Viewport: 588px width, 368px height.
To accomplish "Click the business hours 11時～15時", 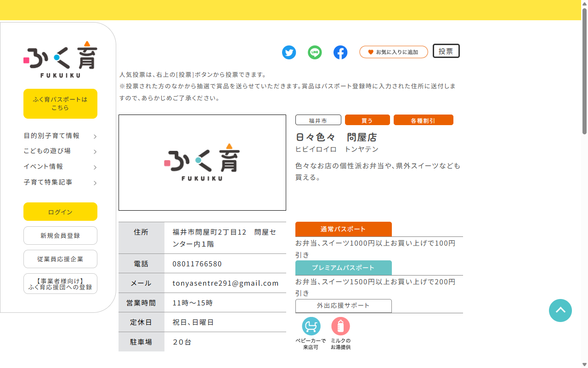I will click(x=192, y=303).
